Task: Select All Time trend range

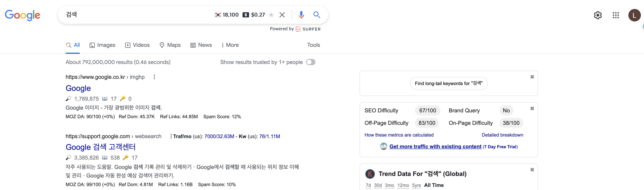Action: 434,185
